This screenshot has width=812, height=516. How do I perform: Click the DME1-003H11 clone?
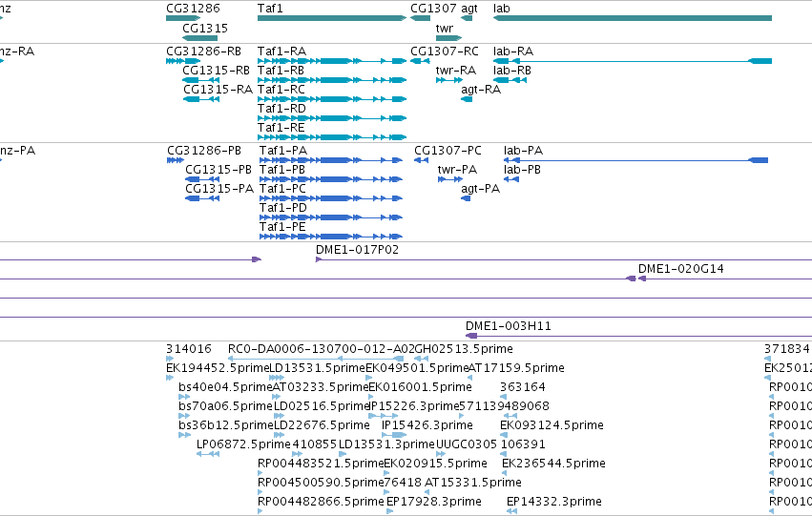coord(638,337)
